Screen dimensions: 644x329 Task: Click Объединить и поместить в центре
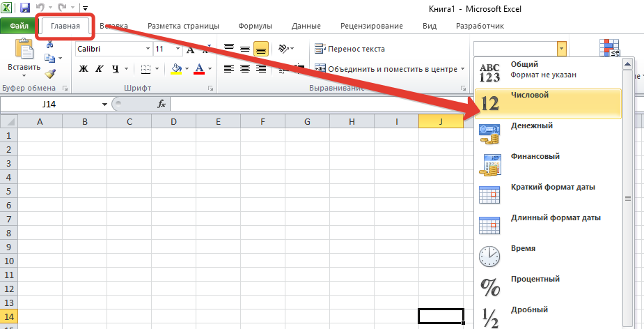pyautogui.click(x=386, y=69)
